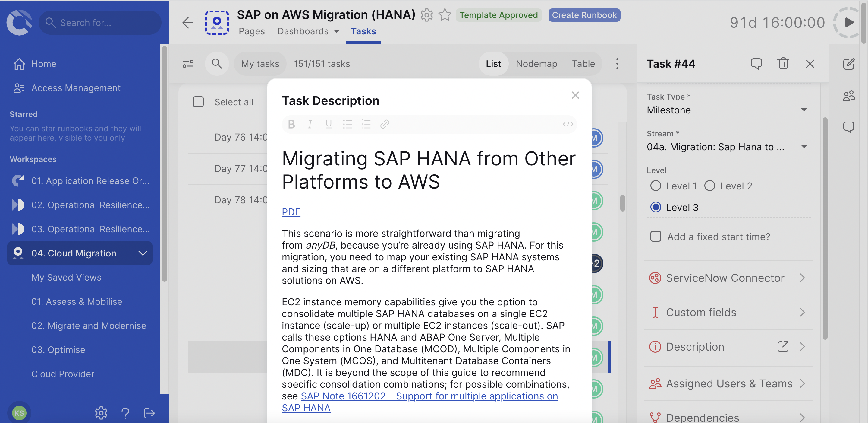
Task: Click the Create Runbook button
Action: (x=584, y=15)
